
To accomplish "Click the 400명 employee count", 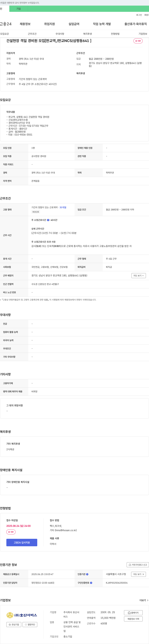I will pos(104,623).
